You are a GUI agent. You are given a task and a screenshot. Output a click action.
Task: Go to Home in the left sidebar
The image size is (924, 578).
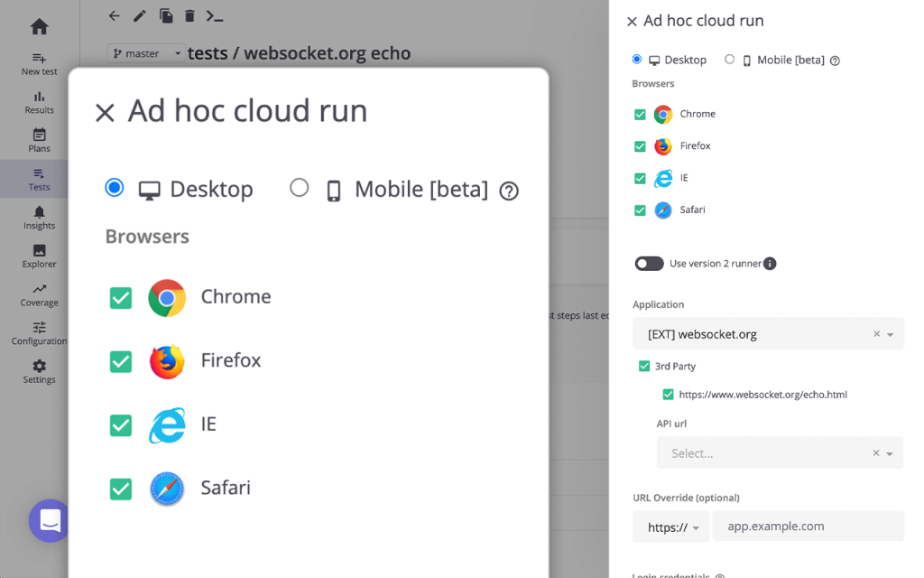tap(39, 26)
